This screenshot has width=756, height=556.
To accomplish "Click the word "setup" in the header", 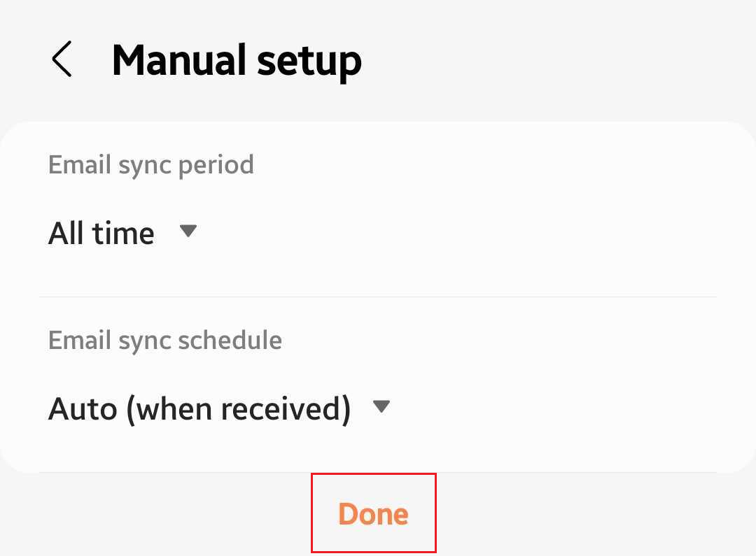I will [x=309, y=62].
